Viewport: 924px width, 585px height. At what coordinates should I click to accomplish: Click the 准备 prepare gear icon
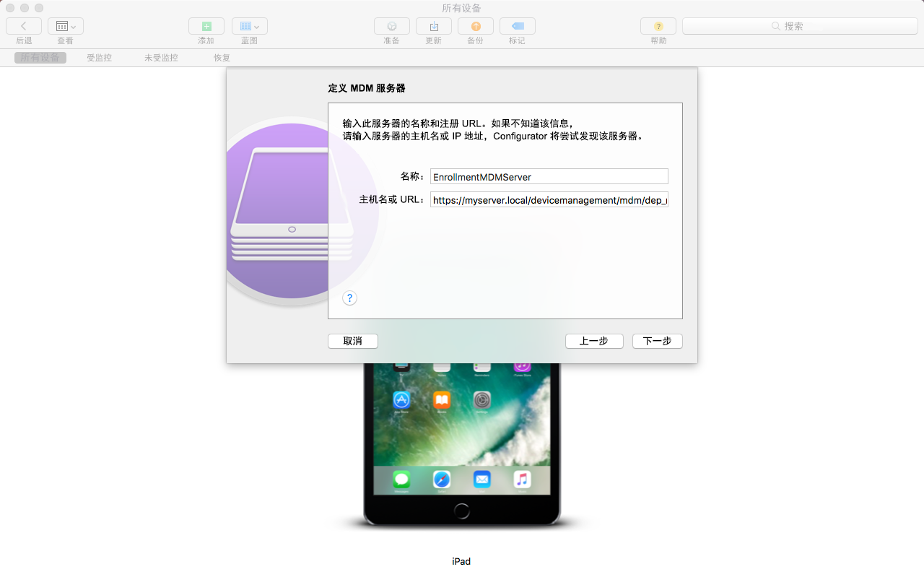pos(392,26)
